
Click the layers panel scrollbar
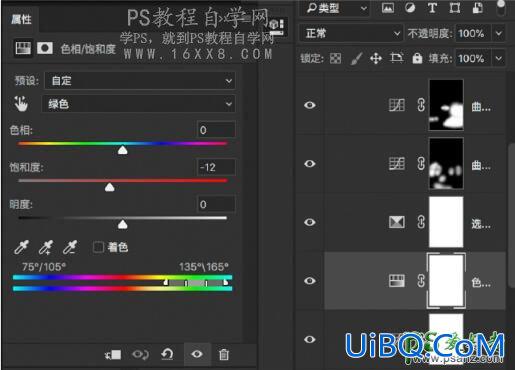pyautogui.click(x=511, y=214)
